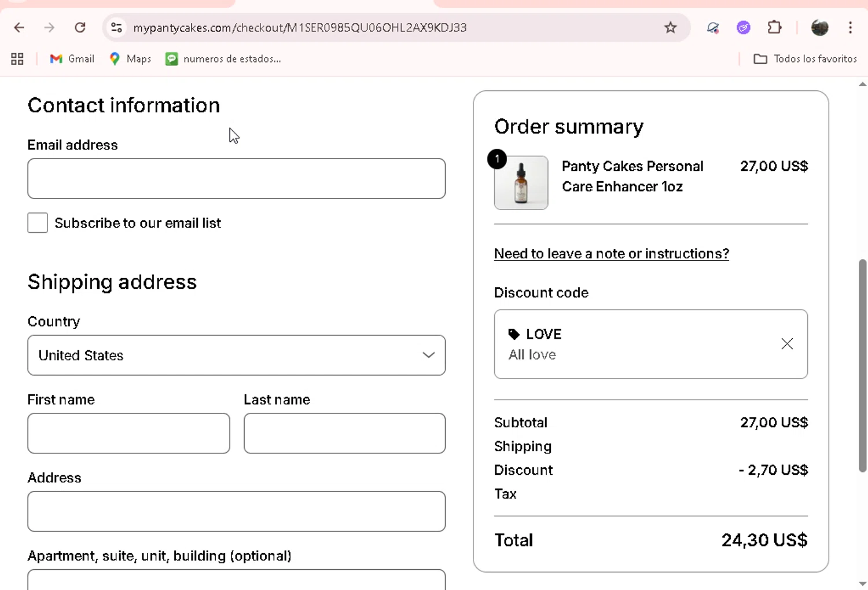Click the Total amount '24,30 US$'
The image size is (868, 590).
(764, 540)
